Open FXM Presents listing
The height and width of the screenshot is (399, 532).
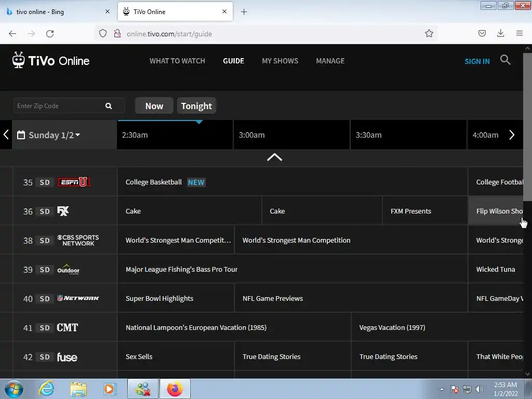[425, 211]
